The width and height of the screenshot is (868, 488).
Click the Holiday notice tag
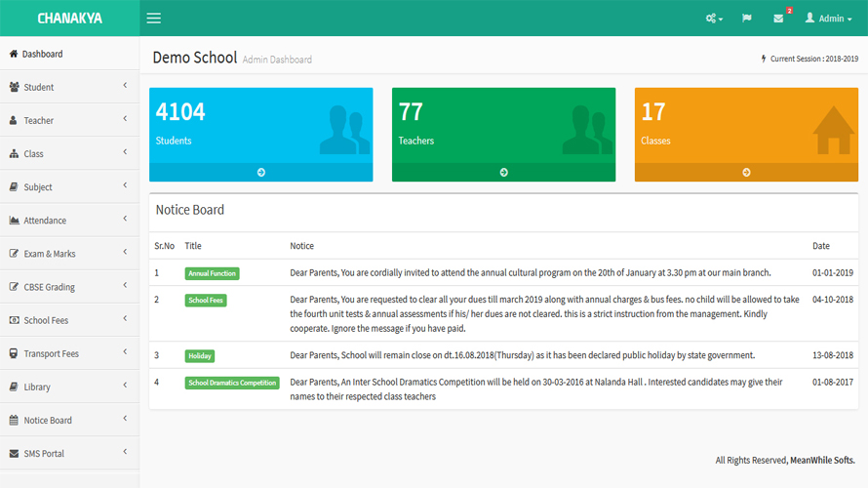199,355
